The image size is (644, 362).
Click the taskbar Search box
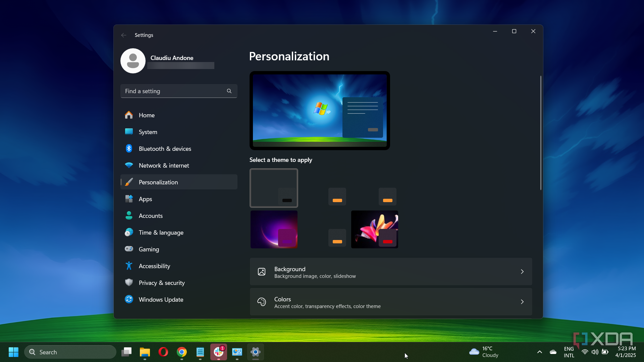pyautogui.click(x=70, y=352)
